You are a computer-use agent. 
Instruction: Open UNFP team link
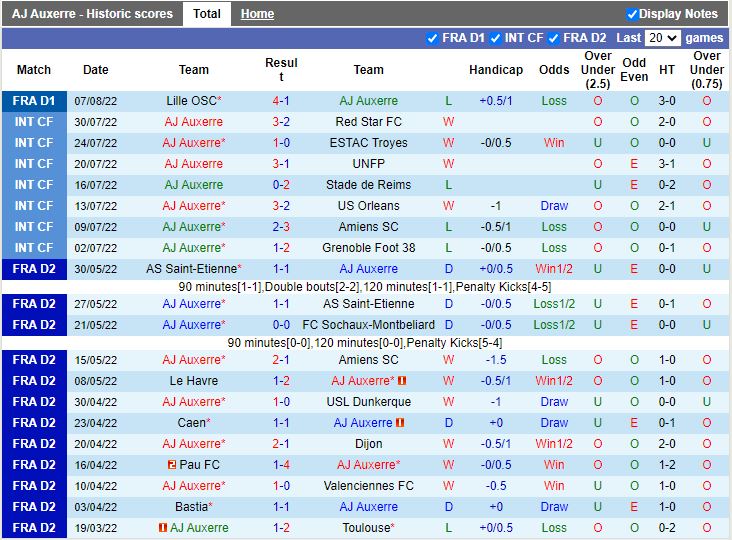point(368,164)
